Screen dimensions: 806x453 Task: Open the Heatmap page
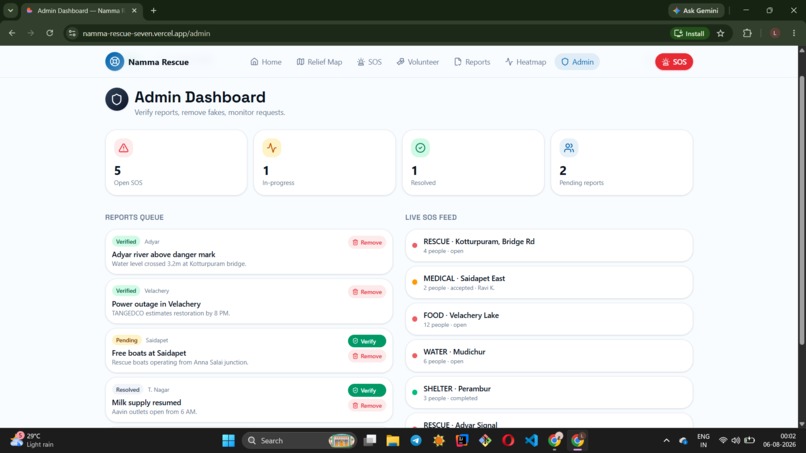coord(525,62)
